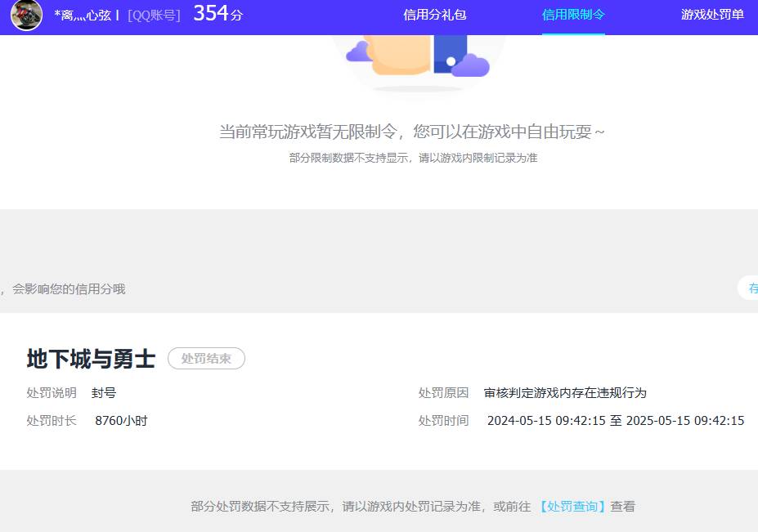Viewport: 758px width, 532px height.
Task: Click the floating question button on the right edge
Action: (751, 288)
